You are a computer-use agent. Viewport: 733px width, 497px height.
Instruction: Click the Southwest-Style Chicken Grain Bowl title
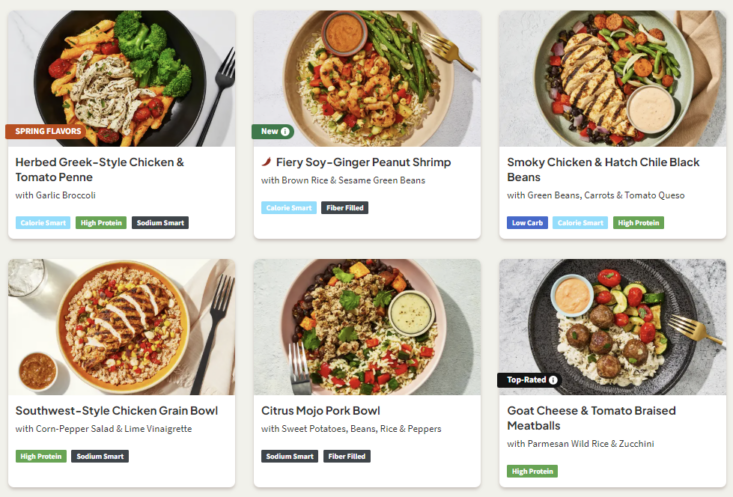point(116,410)
